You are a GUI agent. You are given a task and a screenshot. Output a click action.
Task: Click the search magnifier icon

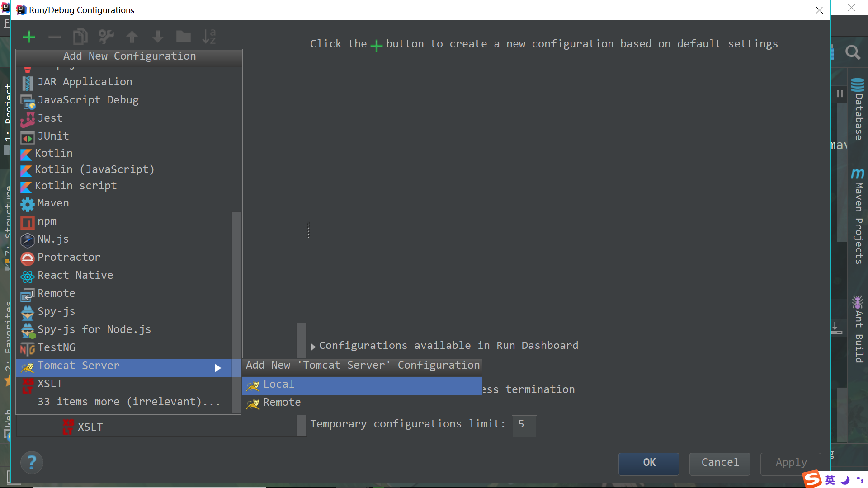853,52
